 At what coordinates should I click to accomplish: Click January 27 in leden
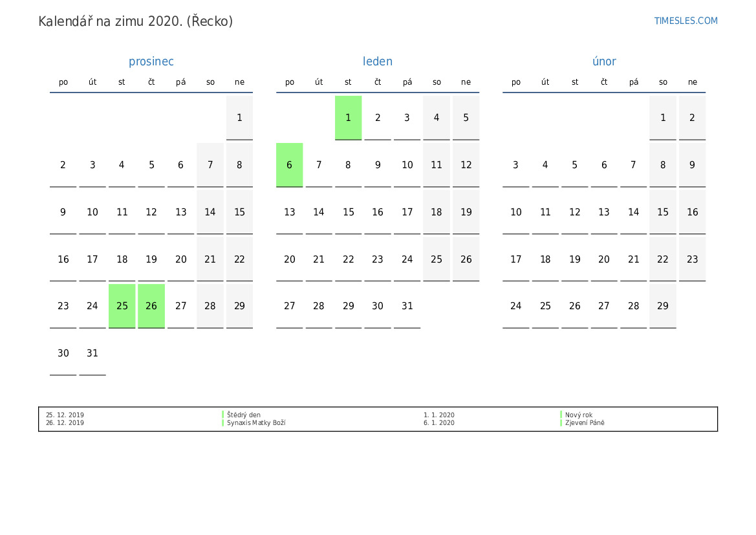click(x=289, y=306)
